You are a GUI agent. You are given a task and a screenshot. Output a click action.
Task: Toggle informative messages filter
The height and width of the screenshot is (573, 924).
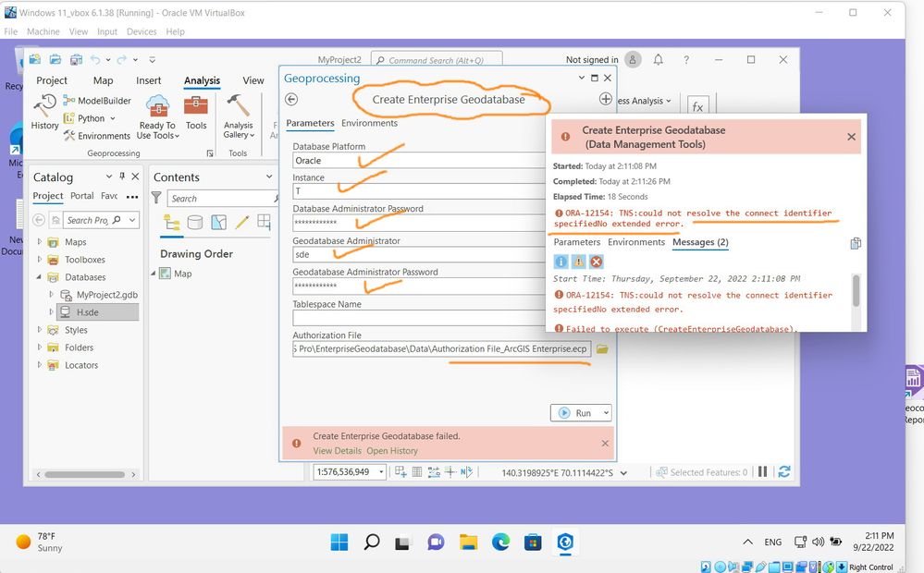click(x=561, y=262)
